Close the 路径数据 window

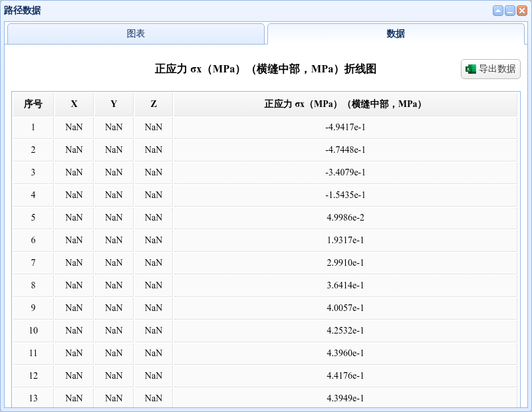521,11
